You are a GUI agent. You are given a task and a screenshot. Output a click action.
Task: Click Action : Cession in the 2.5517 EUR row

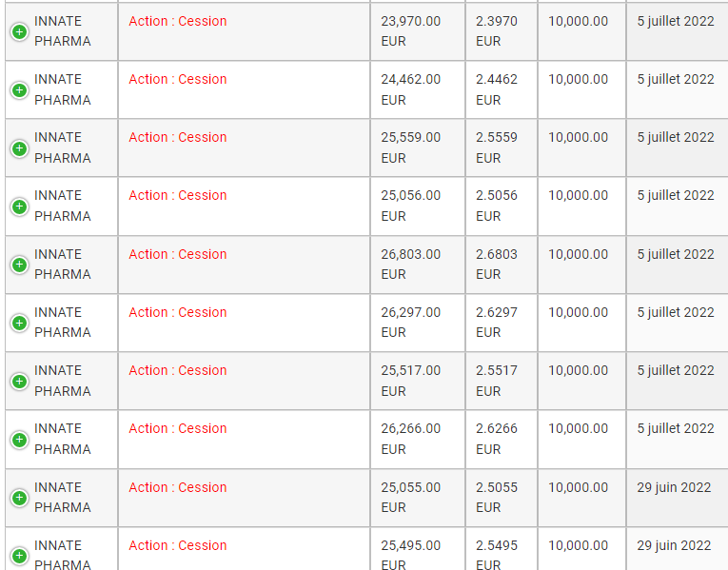click(178, 370)
